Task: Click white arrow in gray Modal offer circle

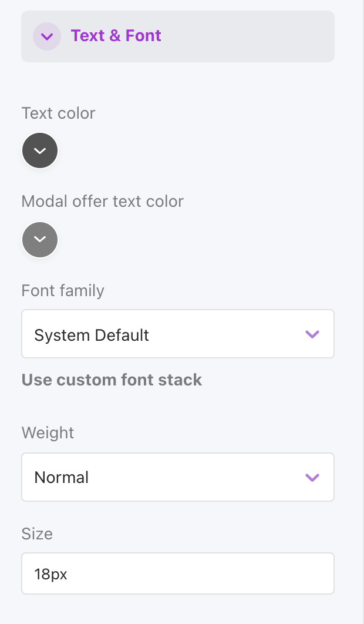Action: (x=40, y=240)
